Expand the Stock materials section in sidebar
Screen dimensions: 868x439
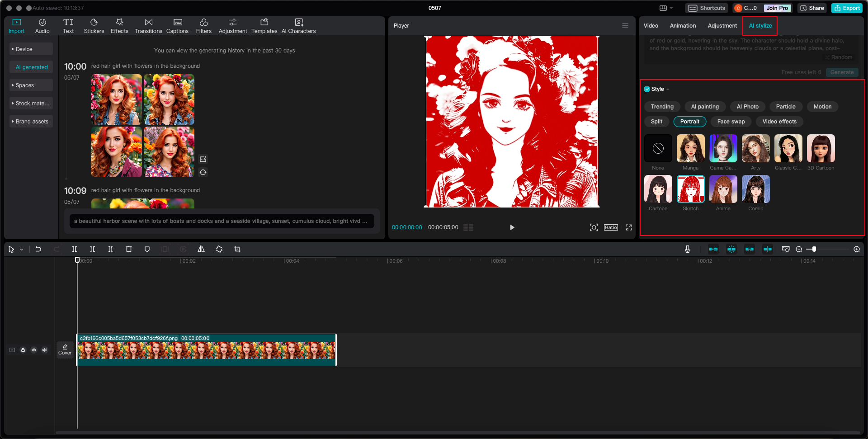tap(31, 103)
